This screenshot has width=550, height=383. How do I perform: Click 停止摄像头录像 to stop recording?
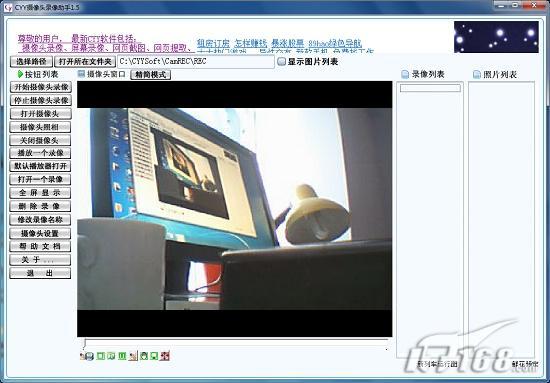(40, 100)
